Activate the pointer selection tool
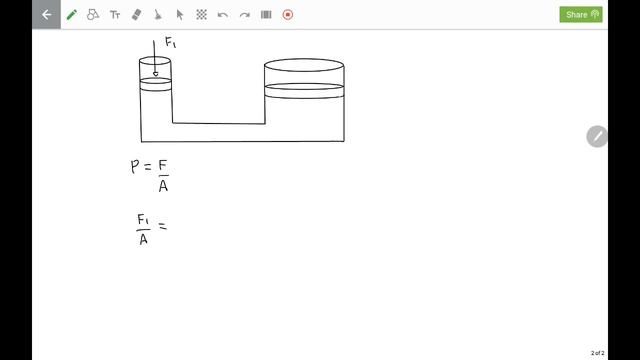 [180, 15]
